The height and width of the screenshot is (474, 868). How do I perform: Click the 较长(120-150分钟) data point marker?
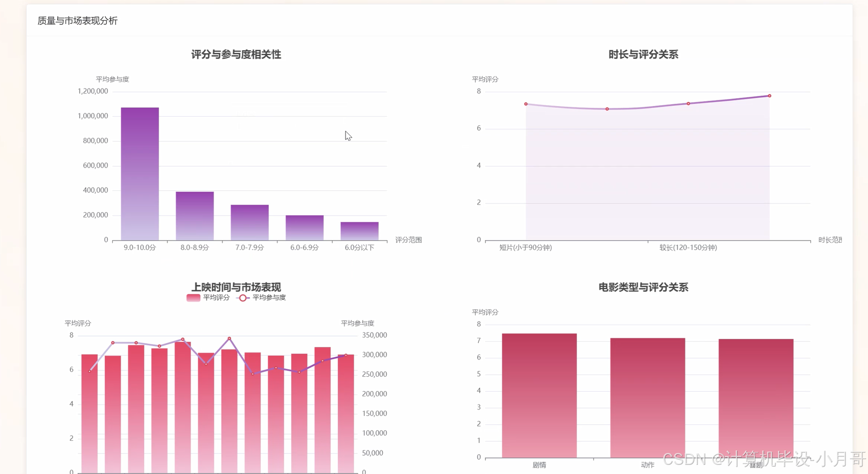click(688, 103)
